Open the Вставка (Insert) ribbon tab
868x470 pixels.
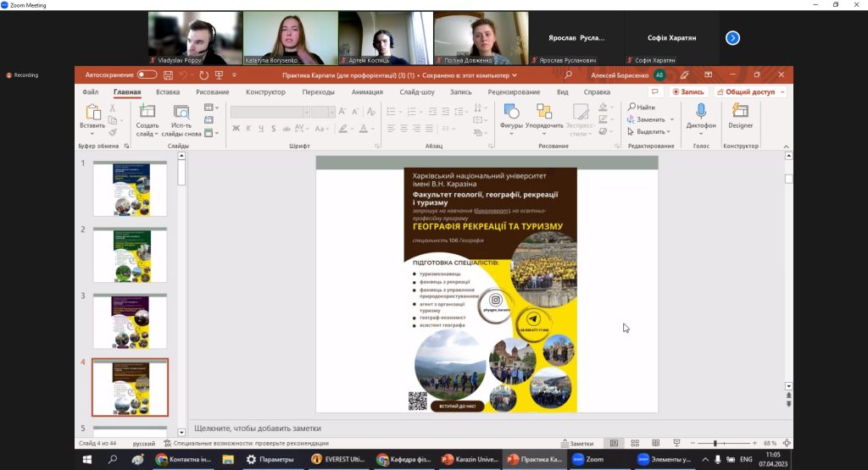coord(168,91)
